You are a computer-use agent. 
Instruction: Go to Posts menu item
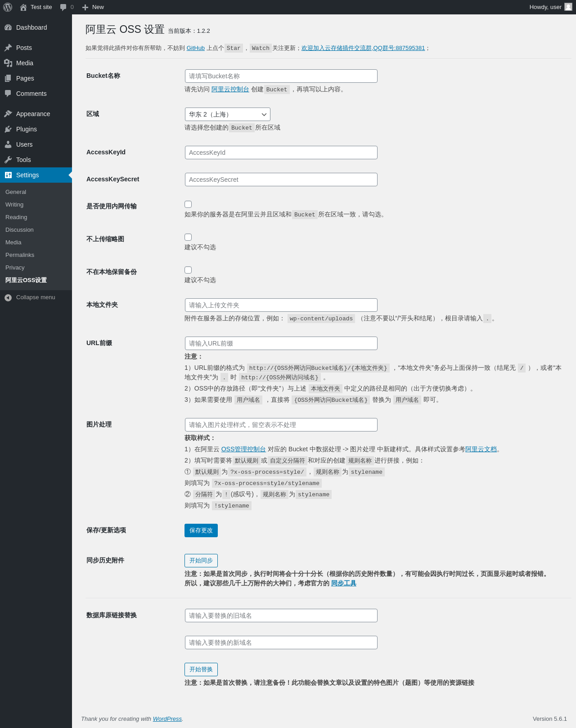tap(36, 48)
